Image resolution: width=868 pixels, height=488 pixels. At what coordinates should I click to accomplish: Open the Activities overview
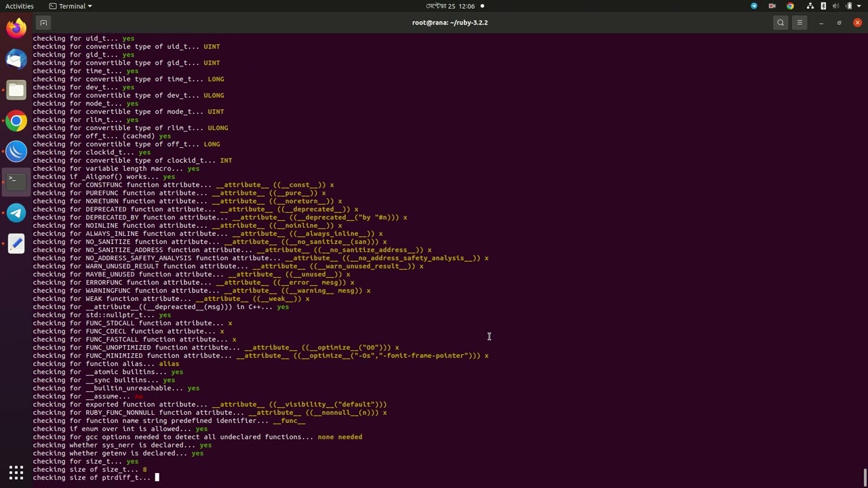point(19,6)
